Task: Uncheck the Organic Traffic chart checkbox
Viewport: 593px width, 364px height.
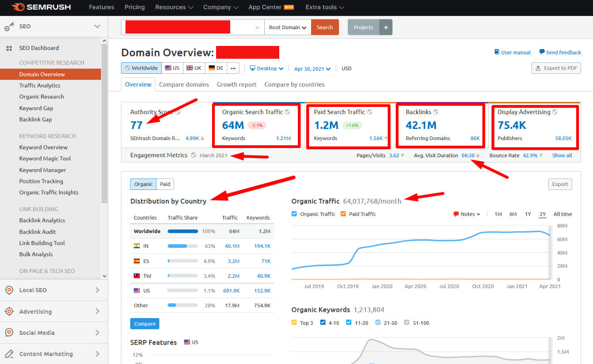Action: [294, 214]
